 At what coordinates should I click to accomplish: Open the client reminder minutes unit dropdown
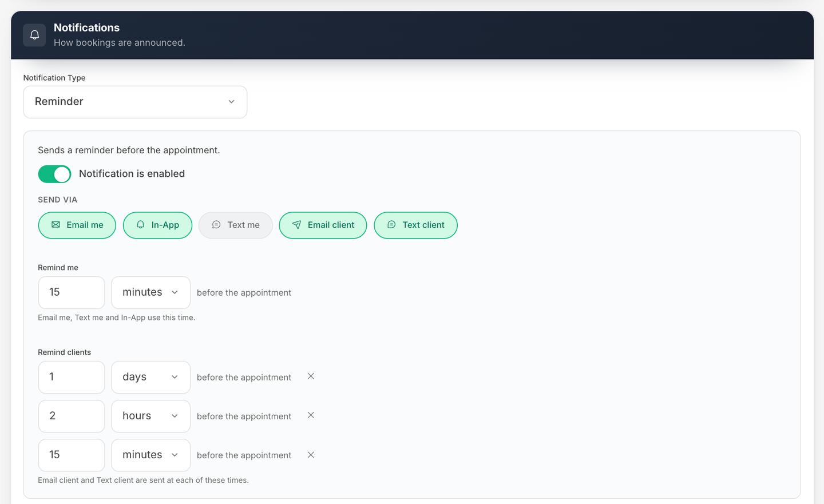[150, 455]
